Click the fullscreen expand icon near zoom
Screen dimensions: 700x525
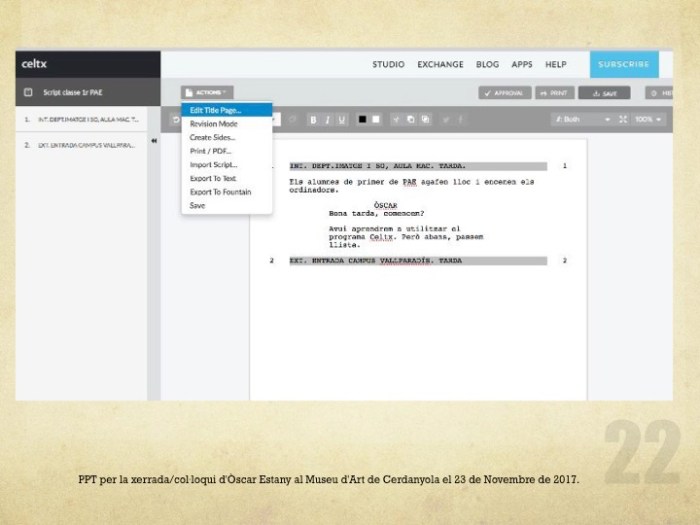click(623, 119)
